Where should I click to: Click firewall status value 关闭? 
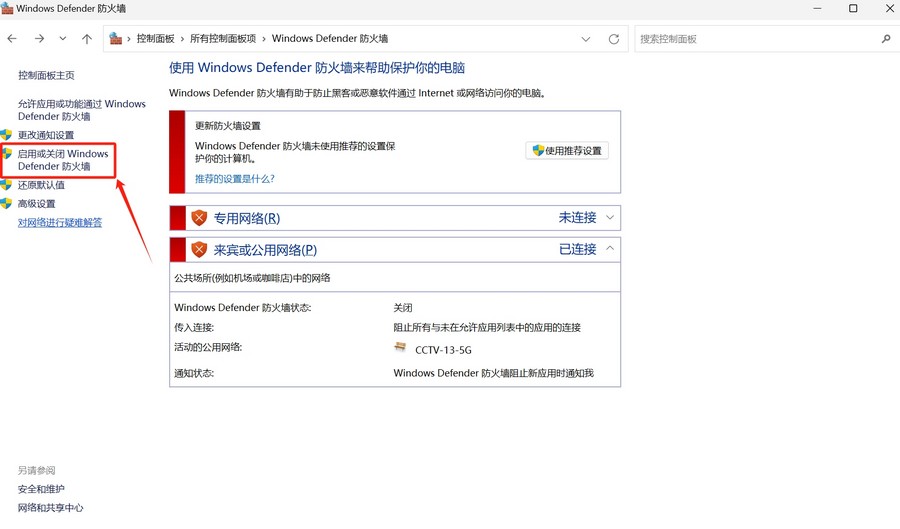point(403,308)
